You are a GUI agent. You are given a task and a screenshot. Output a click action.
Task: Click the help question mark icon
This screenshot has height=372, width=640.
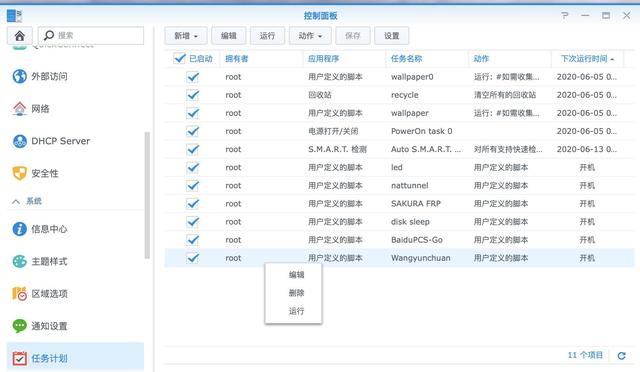click(x=564, y=16)
